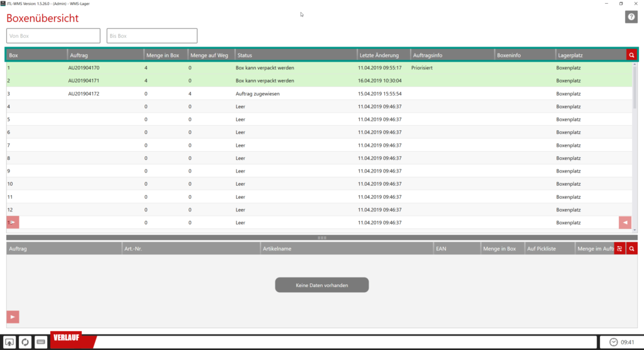This screenshot has height=350, width=644.
Task: Click the Von Box input field
Action: point(53,36)
